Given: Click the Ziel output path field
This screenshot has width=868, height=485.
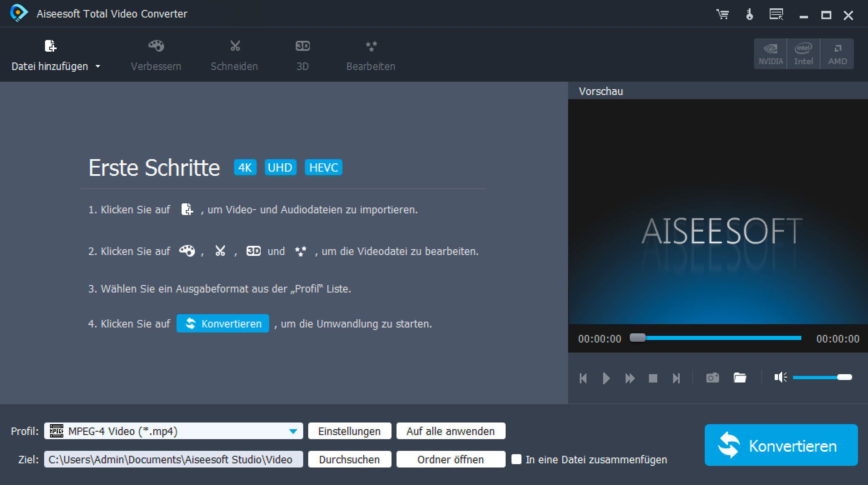Looking at the screenshot, I should click(174, 459).
